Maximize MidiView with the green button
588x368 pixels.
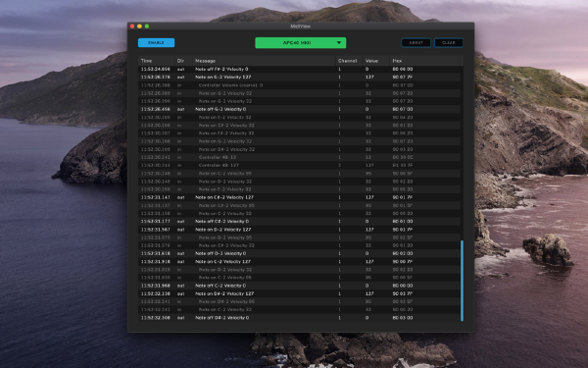tap(147, 26)
